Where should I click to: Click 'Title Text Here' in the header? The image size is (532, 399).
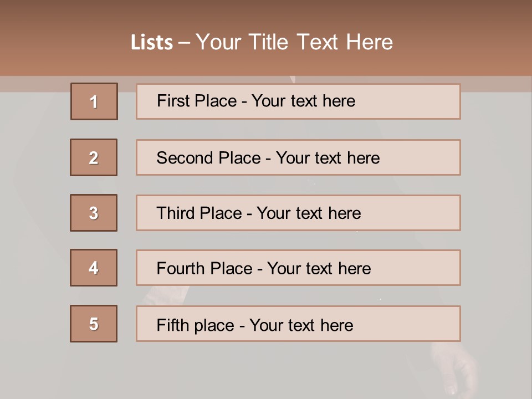click(x=321, y=42)
